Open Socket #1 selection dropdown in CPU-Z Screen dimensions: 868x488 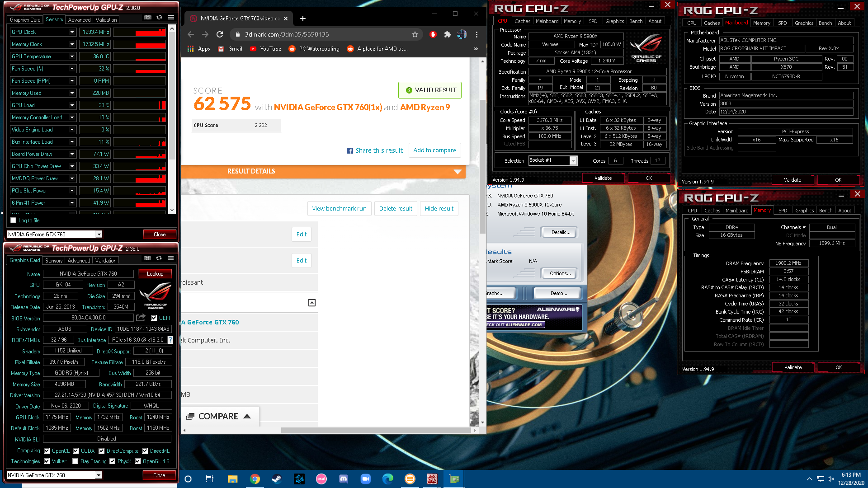573,160
